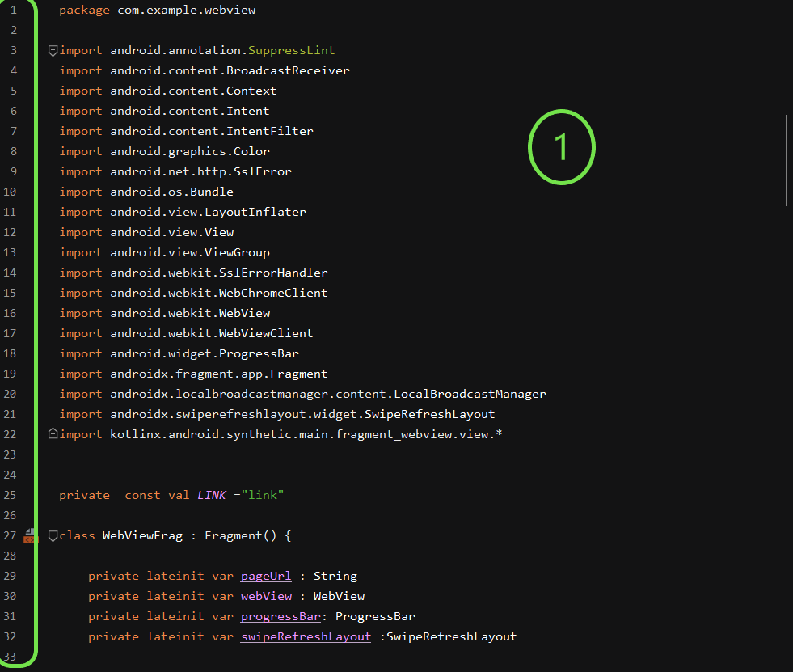Click the WebViewFrag class name

pos(142,535)
